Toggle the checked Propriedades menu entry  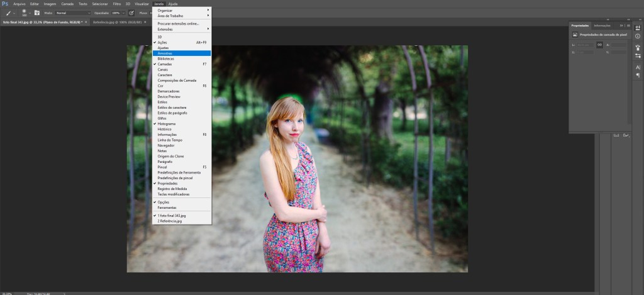coord(167,183)
